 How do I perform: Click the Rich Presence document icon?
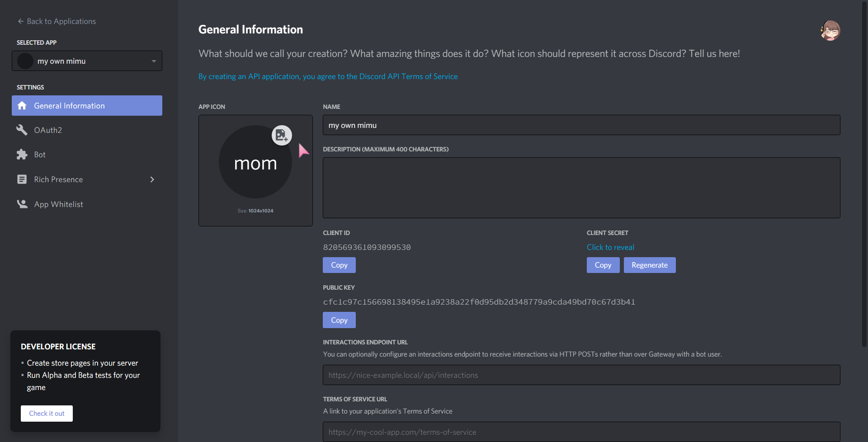tap(22, 179)
